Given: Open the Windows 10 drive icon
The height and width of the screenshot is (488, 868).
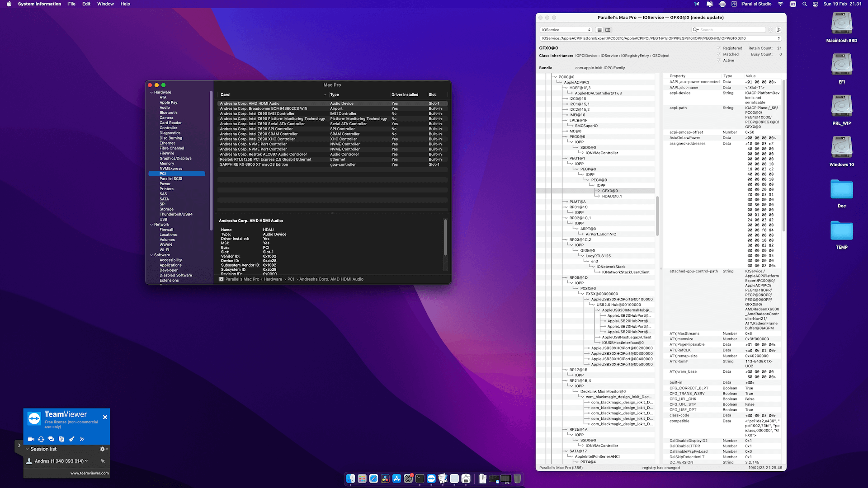Looking at the screenshot, I should pos(841,147).
